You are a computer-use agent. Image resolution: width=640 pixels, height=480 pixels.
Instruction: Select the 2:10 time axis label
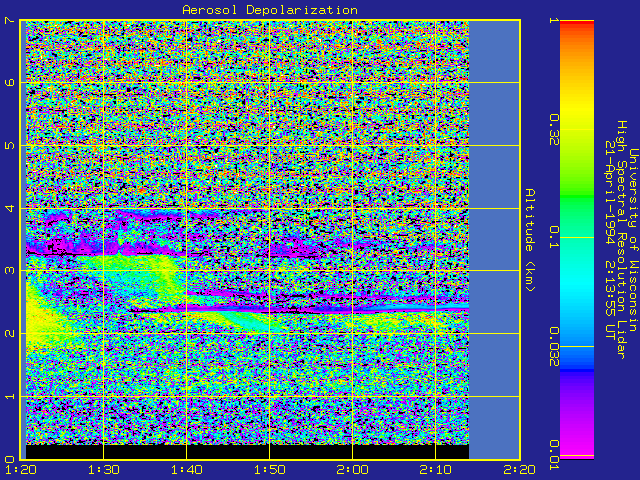click(436, 470)
